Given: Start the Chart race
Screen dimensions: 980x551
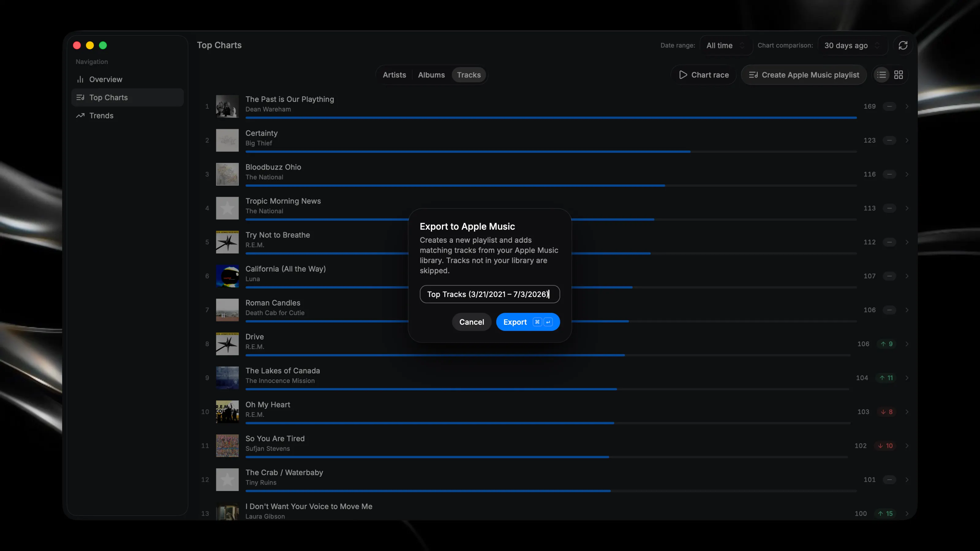Looking at the screenshot, I should click(704, 75).
